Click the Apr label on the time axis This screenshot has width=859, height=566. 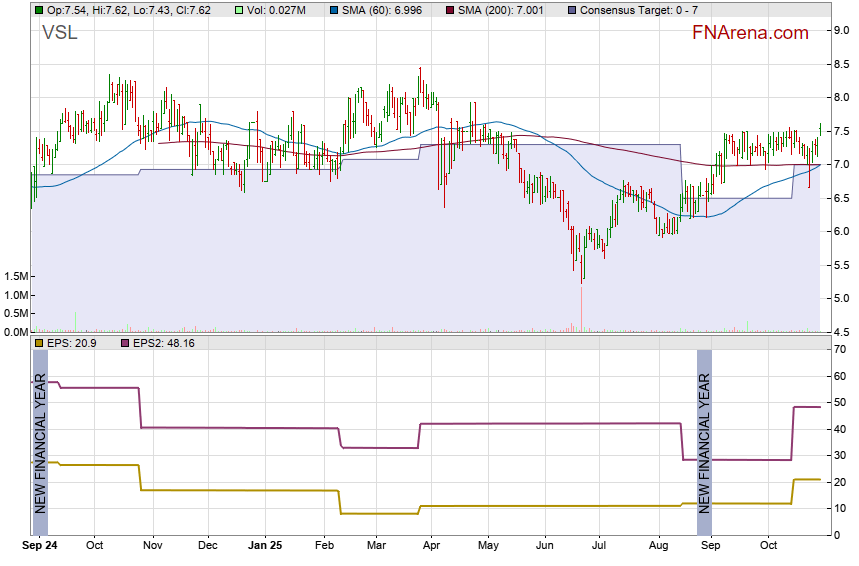coord(432,546)
